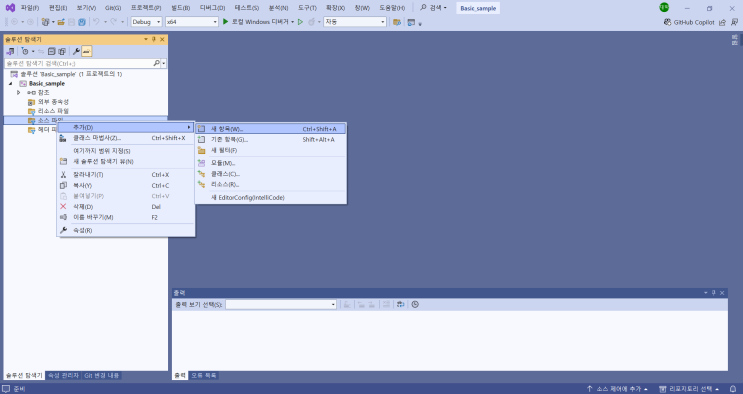Click the notification bell in the status bar
The width and height of the screenshot is (743, 394).
[733, 389]
